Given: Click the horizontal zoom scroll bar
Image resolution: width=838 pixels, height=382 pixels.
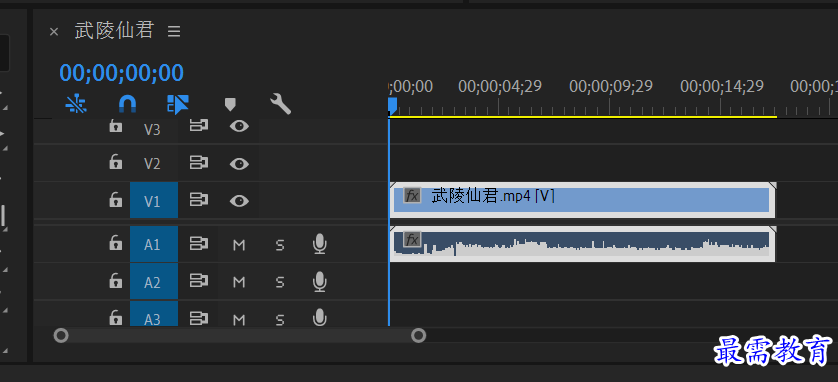Looking at the screenshot, I should 239,336.
